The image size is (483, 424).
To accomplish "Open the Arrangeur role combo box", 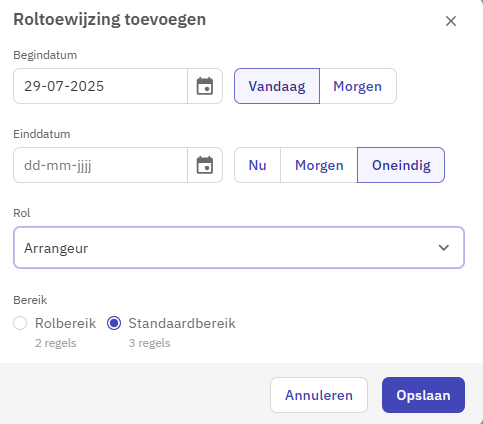I will tap(239, 248).
